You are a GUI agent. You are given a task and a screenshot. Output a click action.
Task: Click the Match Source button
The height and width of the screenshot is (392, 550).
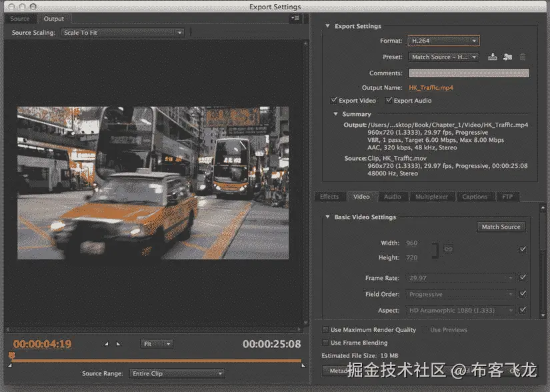pos(501,227)
